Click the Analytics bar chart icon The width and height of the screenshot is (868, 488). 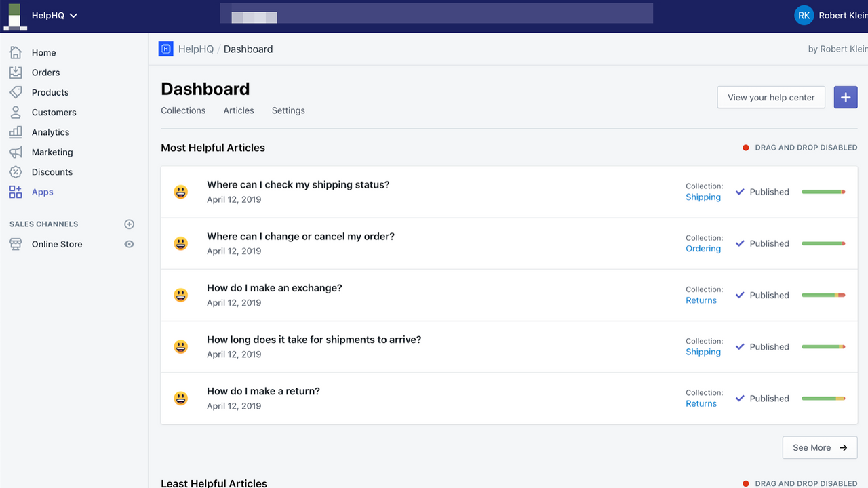click(16, 132)
